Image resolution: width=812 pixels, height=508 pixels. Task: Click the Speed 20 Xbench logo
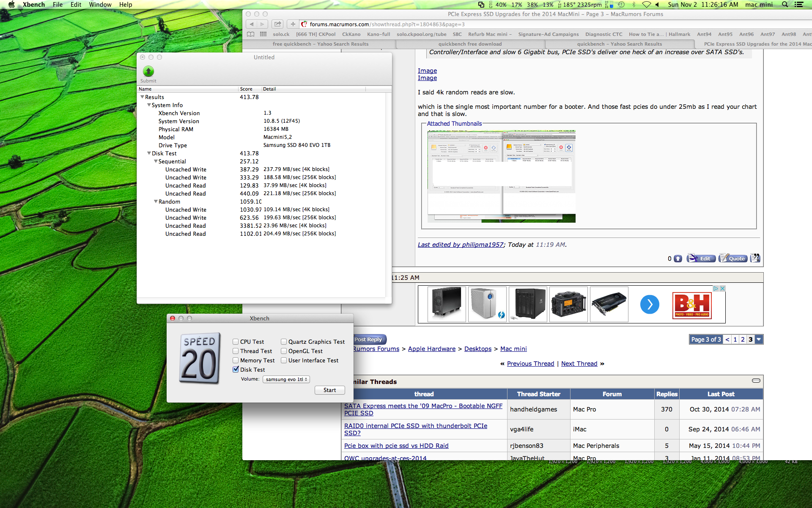pos(200,358)
